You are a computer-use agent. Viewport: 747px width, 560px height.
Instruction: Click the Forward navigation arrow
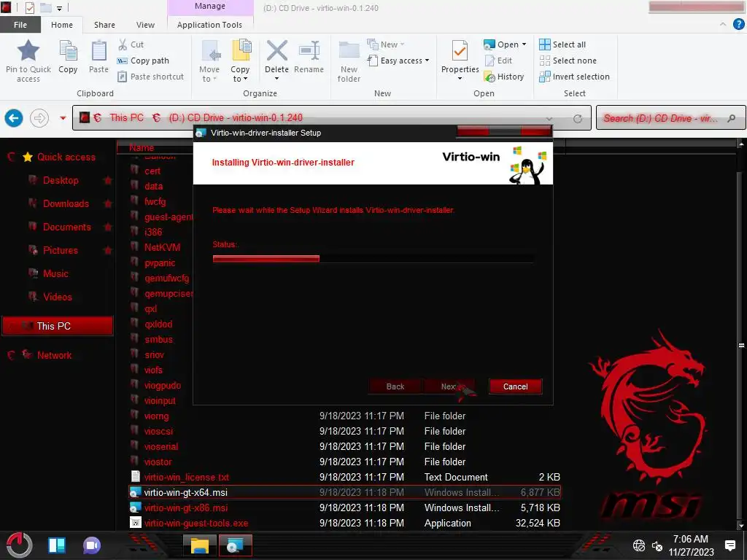(x=39, y=117)
